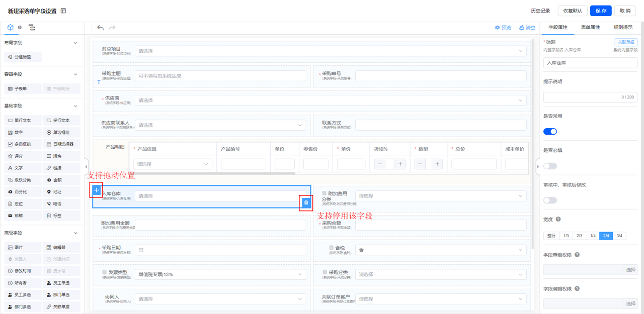Add a 图片 advanced field
Image resolution: width=644 pixels, height=314 pixels.
[x=23, y=248]
